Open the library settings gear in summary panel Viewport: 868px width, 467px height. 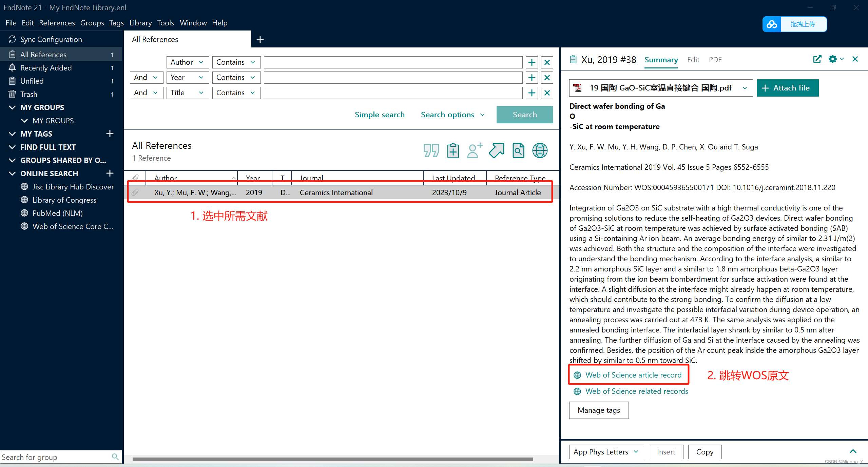click(x=833, y=59)
